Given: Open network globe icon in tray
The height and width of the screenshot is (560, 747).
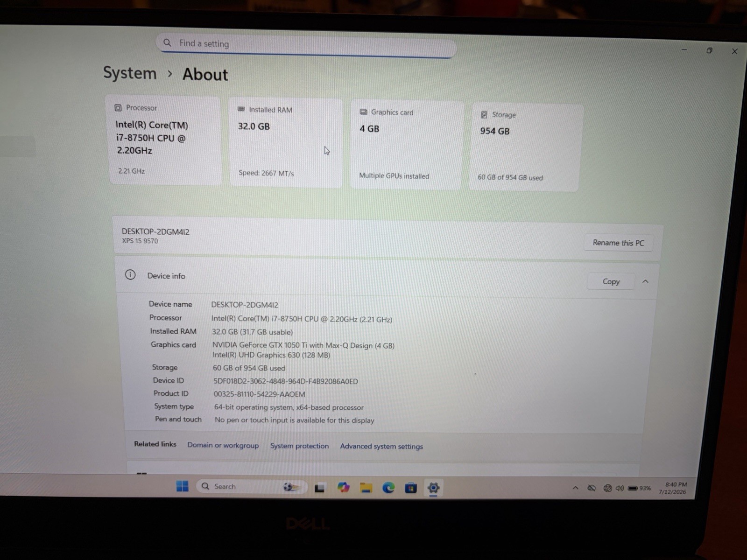Looking at the screenshot, I should tap(607, 488).
